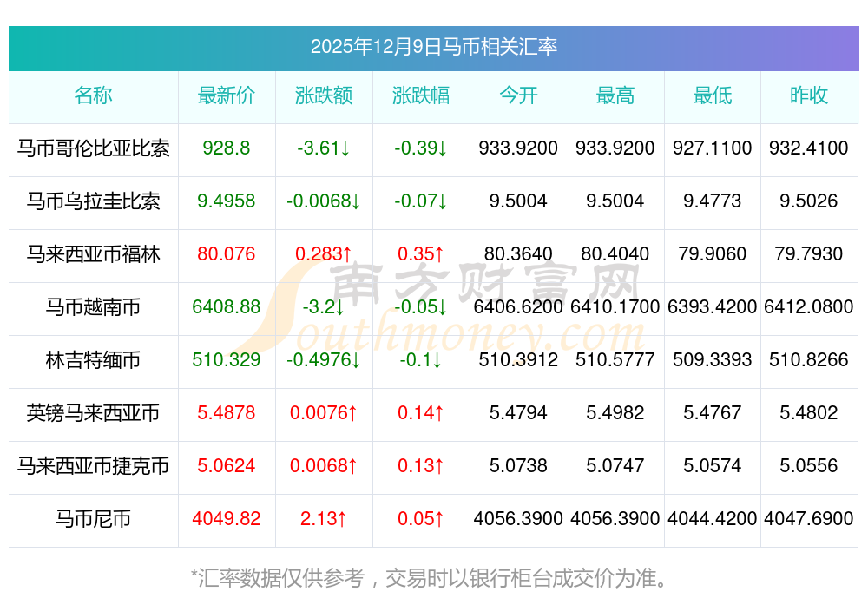
Task: Click previous close 5.4802
Action: click(x=809, y=413)
